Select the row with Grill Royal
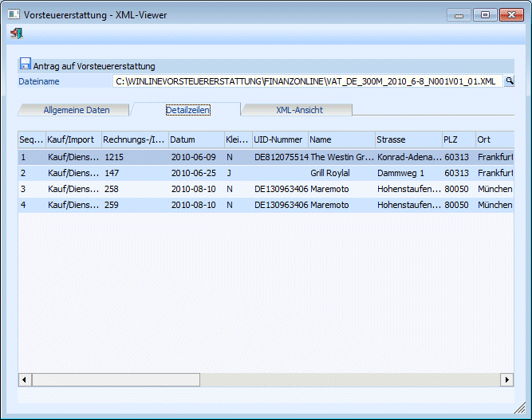Viewport: 532px width, 420px height. (x=330, y=173)
